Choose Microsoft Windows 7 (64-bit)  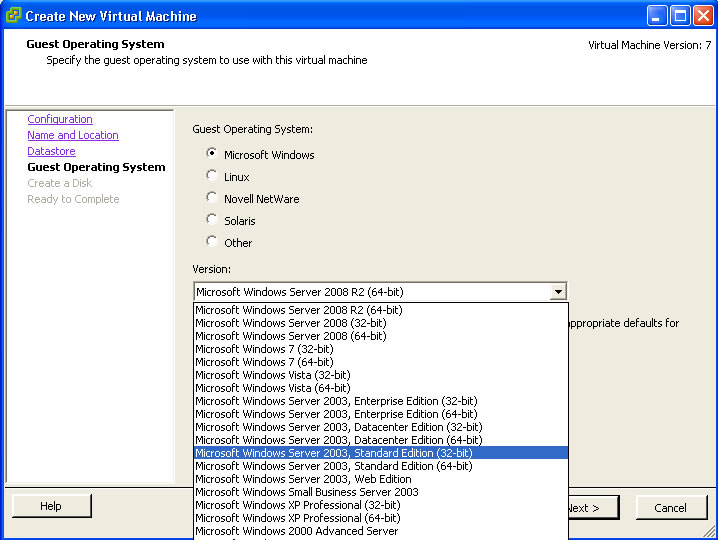[381, 362]
